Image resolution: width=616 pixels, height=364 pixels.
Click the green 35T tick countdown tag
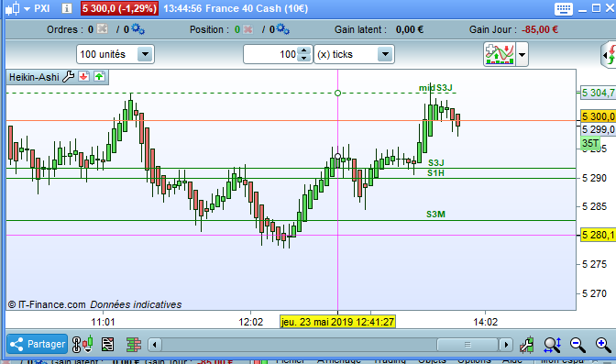(590, 143)
